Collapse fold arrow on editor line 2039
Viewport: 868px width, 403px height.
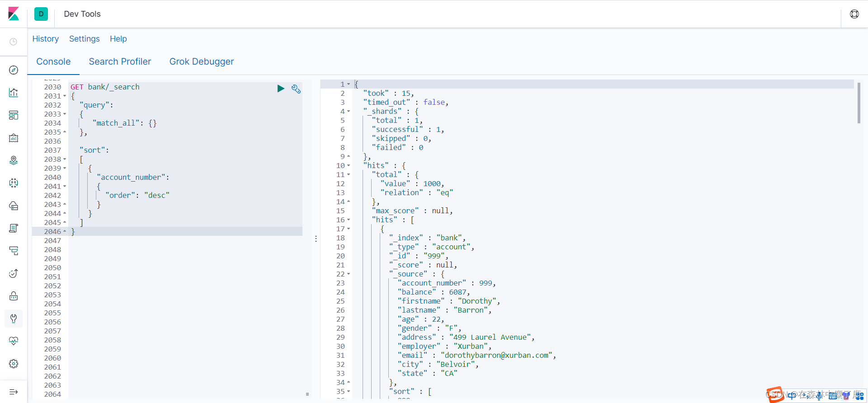point(65,168)
